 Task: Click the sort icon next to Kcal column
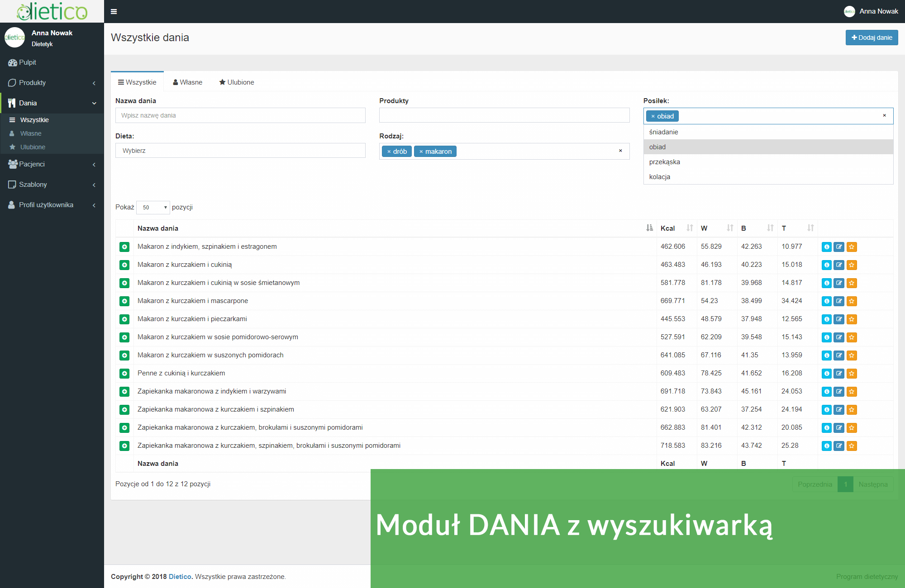pos(689,228)
